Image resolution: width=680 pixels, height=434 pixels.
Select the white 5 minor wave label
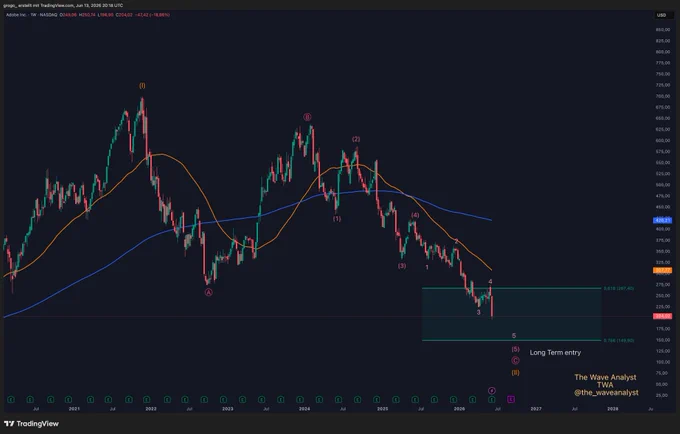(514, 336)
